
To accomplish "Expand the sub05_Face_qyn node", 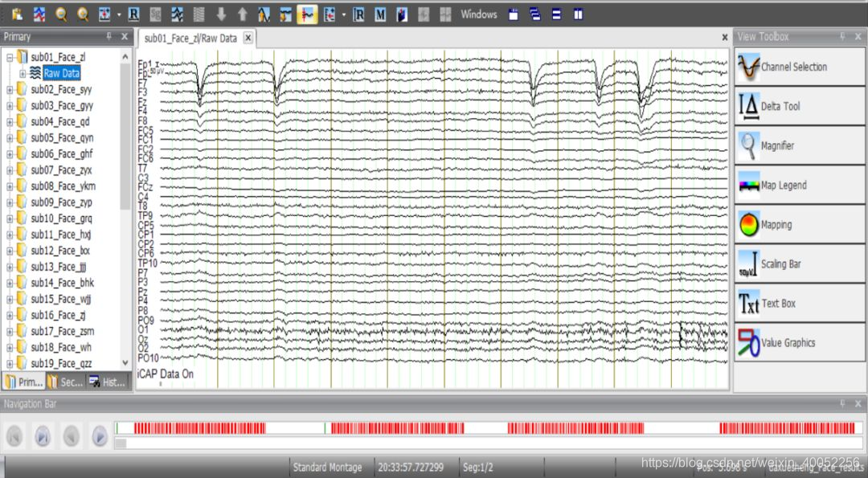I will tap(10, 137).
